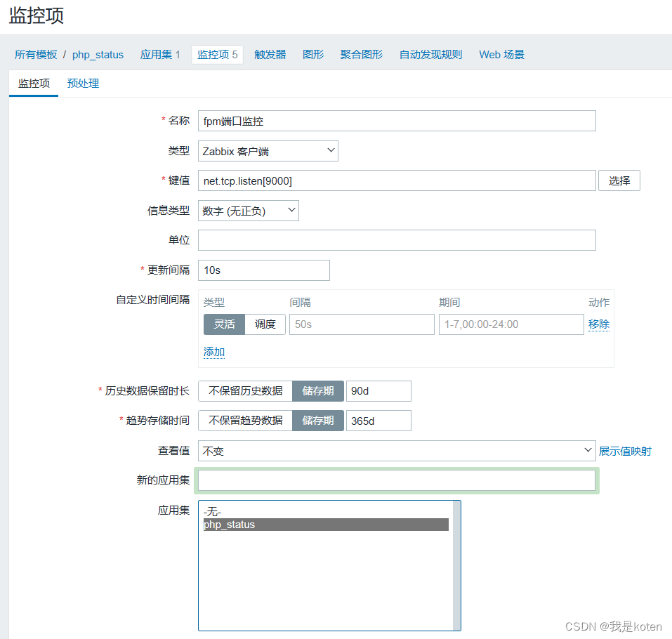Switch to the 预处理 tab
Image resolution: width=672 pixels, height=639 pixels.
coord(83,84)
